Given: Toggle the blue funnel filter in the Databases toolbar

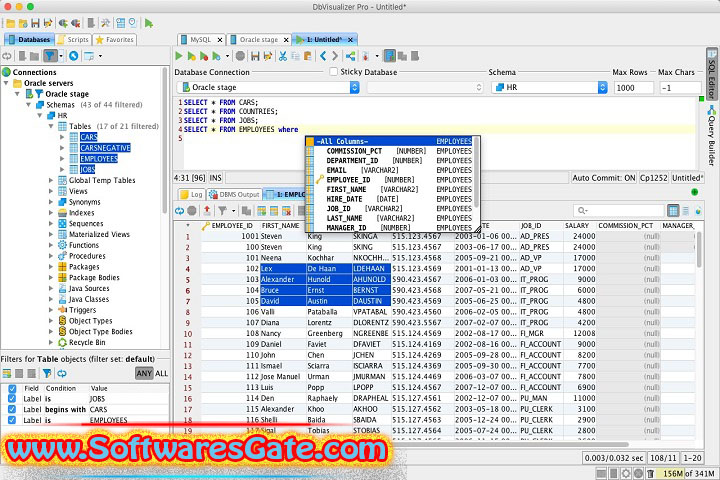Looking at the screenshot, I should [x=50, y=56].
